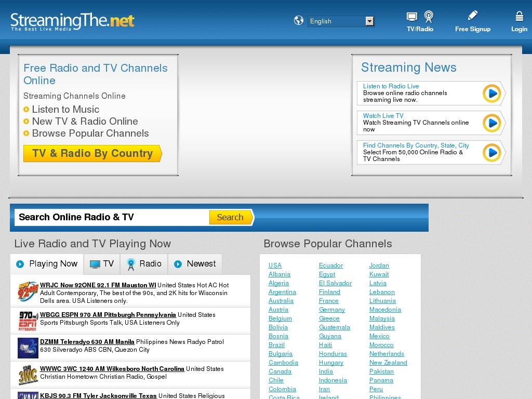Focus the Search Online Radio & TV field

112,217
